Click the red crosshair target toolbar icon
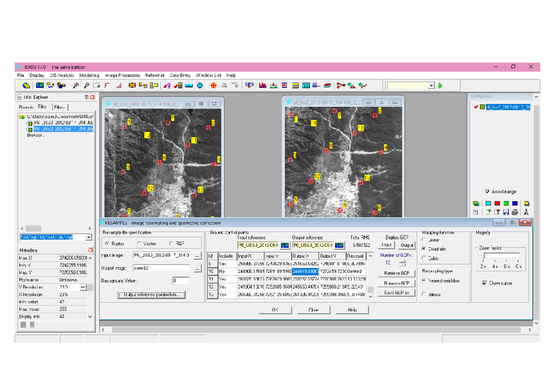Image resolution: width=555 pixels, height=392 pixels. pyautogui.click(x=213, y=85)
